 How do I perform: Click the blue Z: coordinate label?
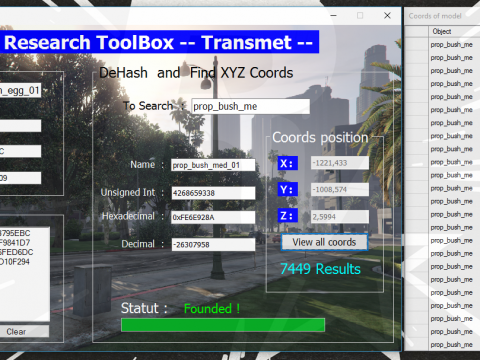tap(287, 215)
